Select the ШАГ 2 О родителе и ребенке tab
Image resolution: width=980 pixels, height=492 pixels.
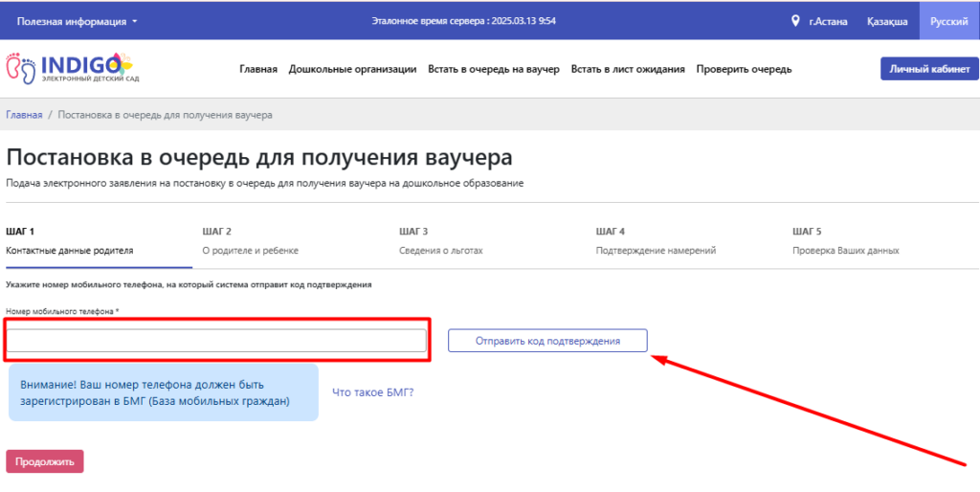250,241
